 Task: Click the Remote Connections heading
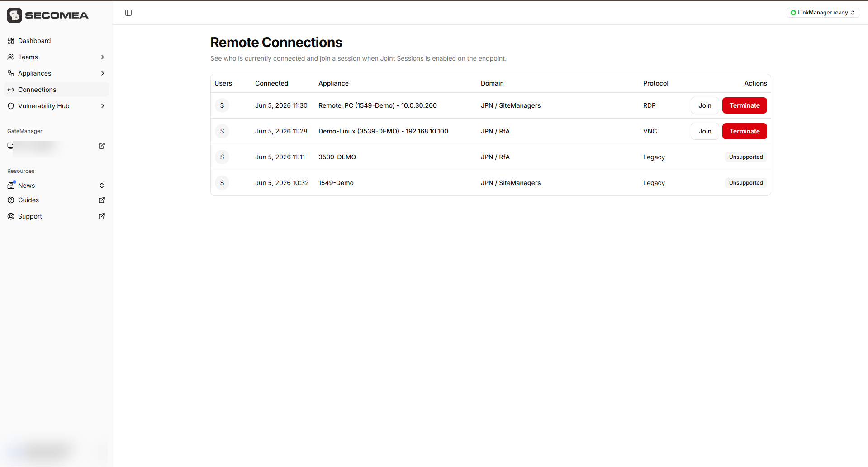(276, 42)
